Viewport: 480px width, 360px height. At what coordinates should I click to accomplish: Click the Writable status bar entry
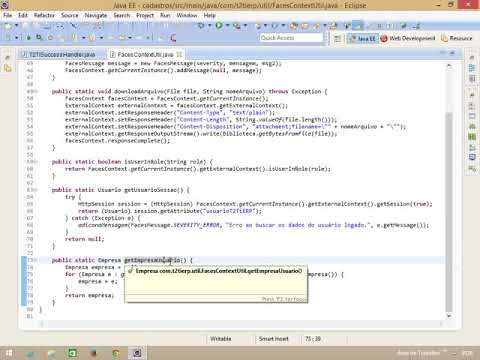point(221,339)
